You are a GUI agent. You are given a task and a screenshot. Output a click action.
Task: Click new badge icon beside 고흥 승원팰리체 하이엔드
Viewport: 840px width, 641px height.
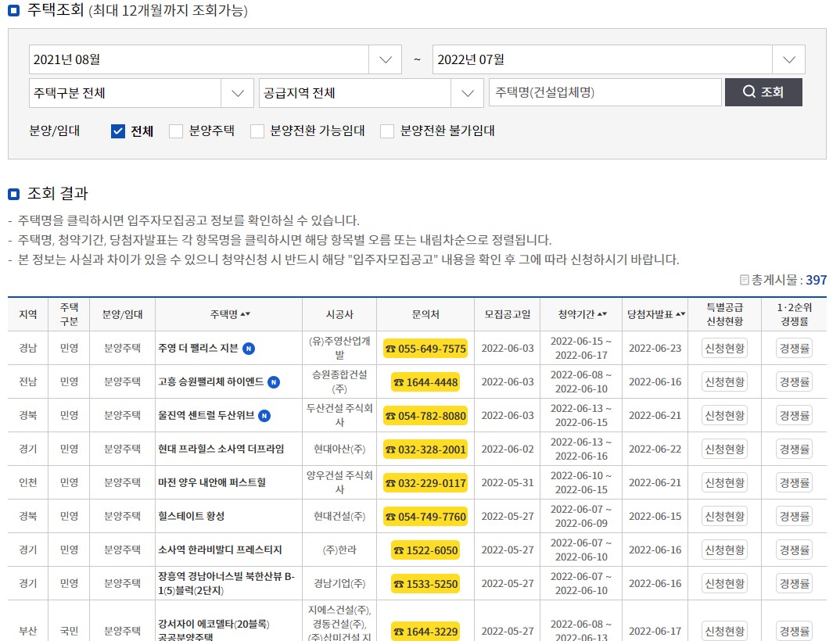pos(274,382)
